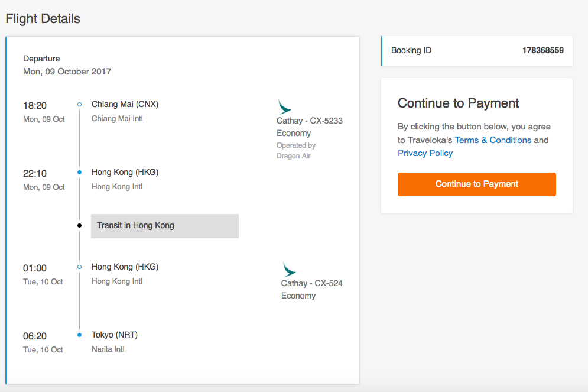
Task: Open the Privacy Policy link
Action: click(x=425, y=153)
